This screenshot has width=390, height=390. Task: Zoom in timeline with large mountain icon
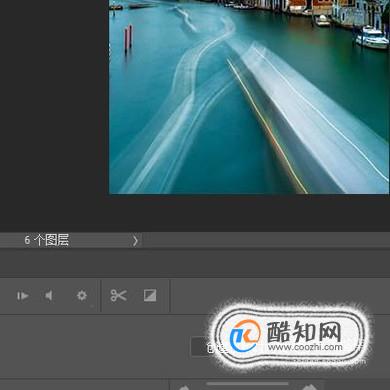tap(309, 387)
